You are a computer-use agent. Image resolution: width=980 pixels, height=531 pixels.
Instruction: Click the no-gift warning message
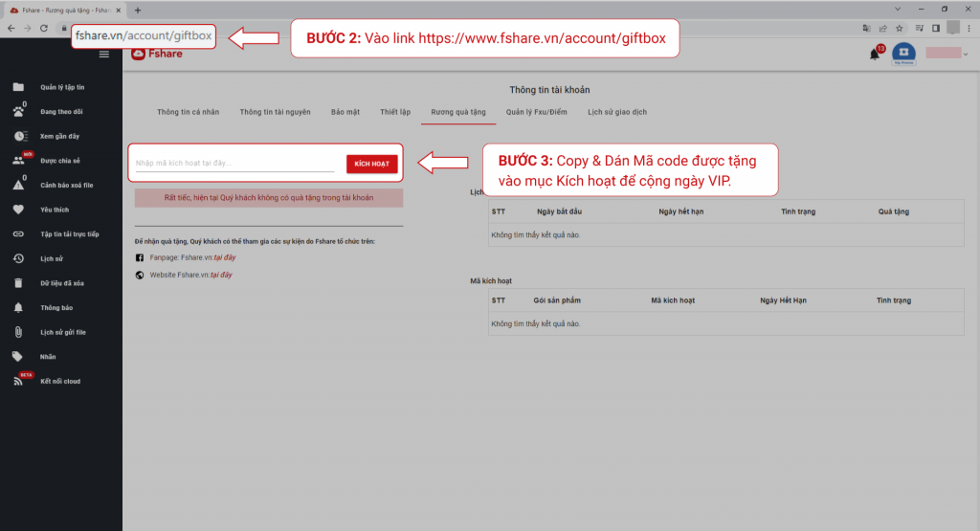pyautogui.click(x=269, y=197)
